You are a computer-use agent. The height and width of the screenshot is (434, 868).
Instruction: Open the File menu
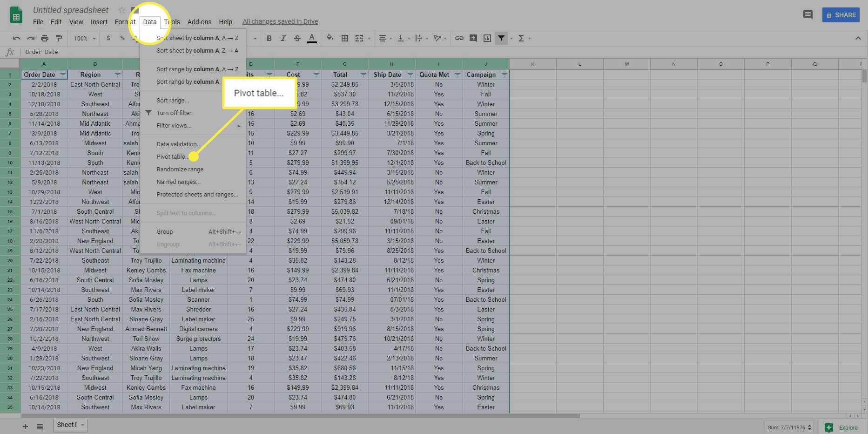38,22
